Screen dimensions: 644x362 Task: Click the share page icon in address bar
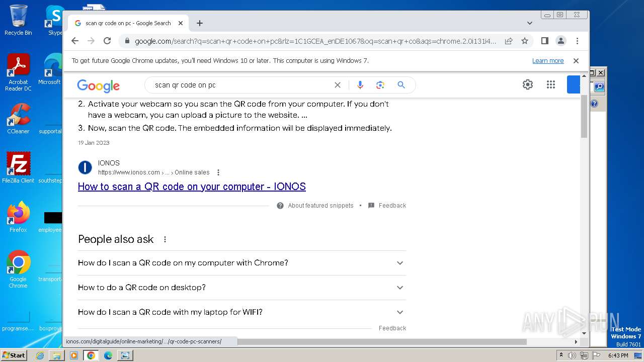coord(509,41)
